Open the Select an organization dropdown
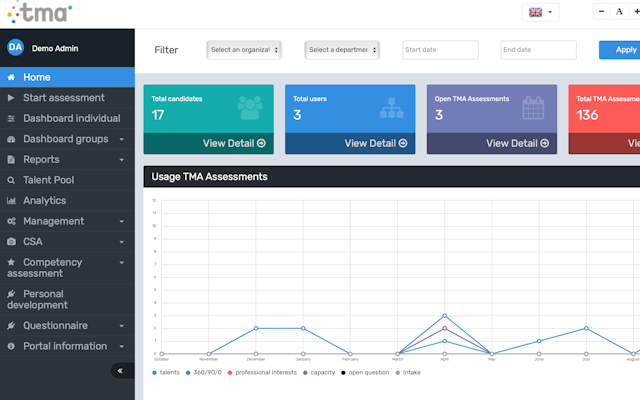640x400 pixels. pos(244,50)
